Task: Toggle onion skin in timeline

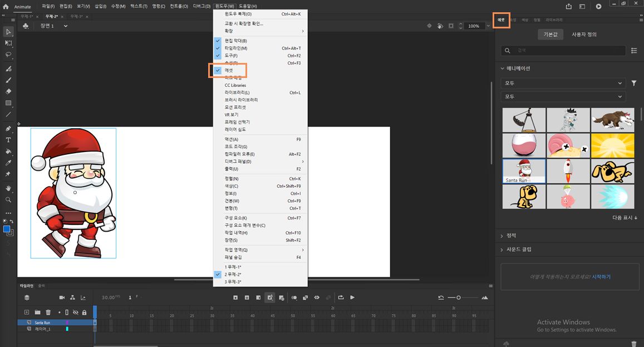Action: click(294, 297)
